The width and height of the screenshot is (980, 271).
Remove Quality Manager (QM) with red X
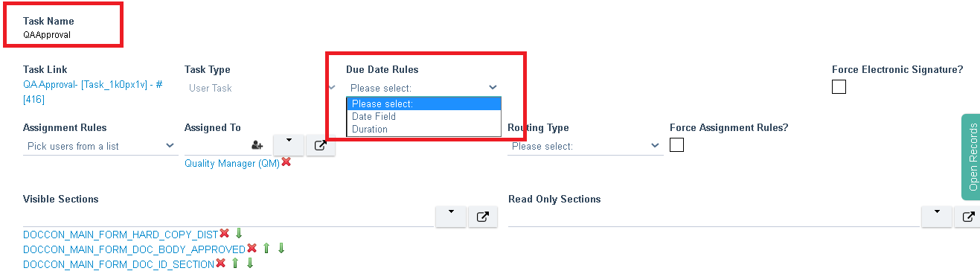pos(286,162)
